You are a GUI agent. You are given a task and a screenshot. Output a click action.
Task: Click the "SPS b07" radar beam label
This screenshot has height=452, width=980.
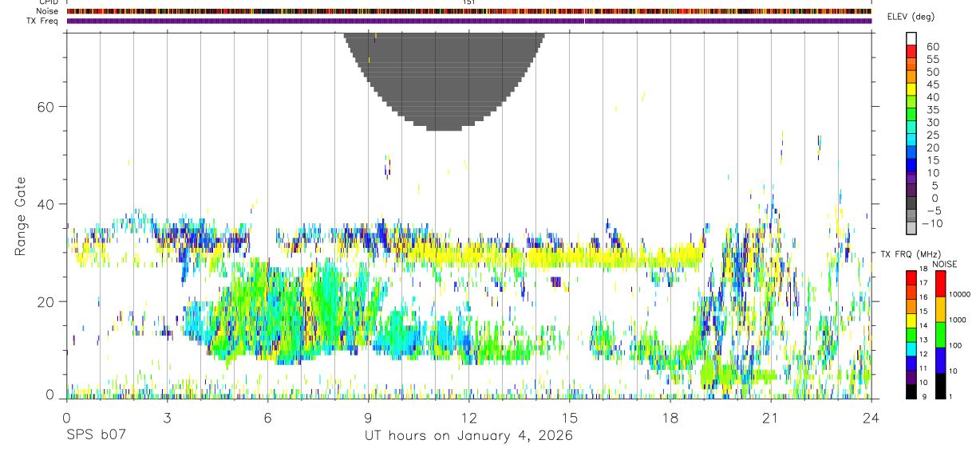point(95,436)
